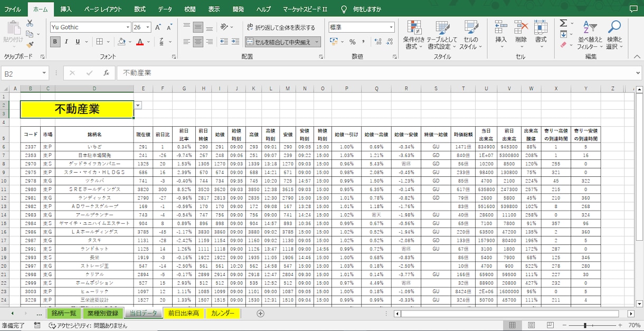The width and height of the screenshot is (644, 331).
Task: Click the Increase Decimal icon
Action: pos(377,42)
